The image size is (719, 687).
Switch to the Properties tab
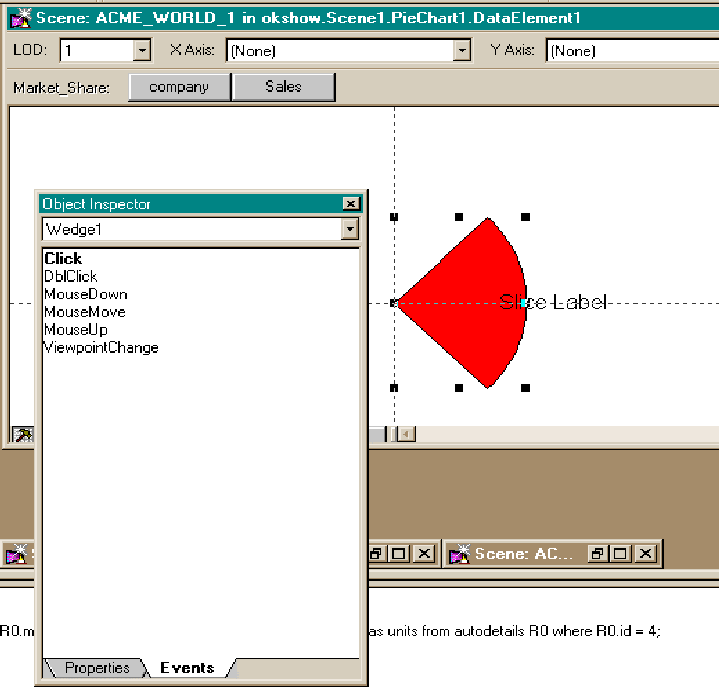96,668
